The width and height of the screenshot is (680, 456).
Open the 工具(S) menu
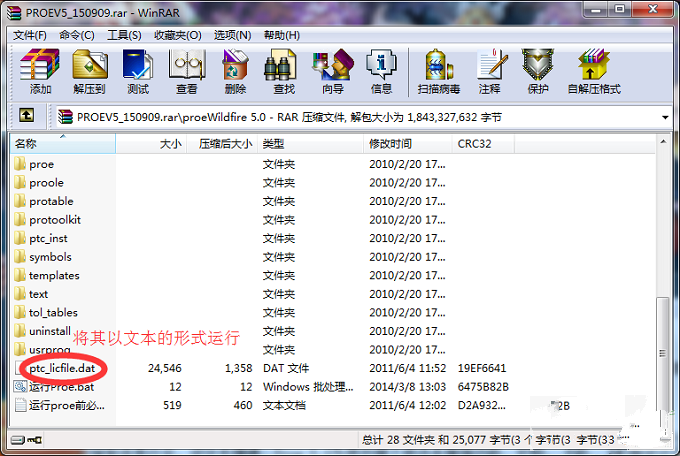[124, 35]
